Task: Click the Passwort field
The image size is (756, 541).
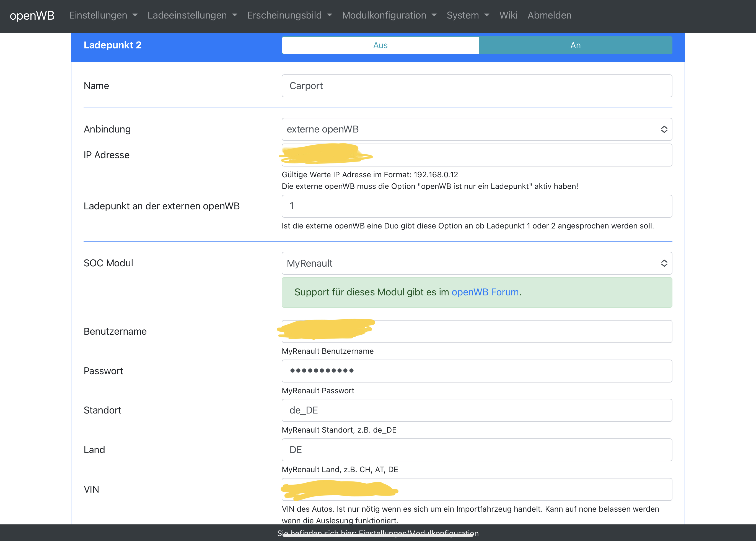Action: coord(476,371)
